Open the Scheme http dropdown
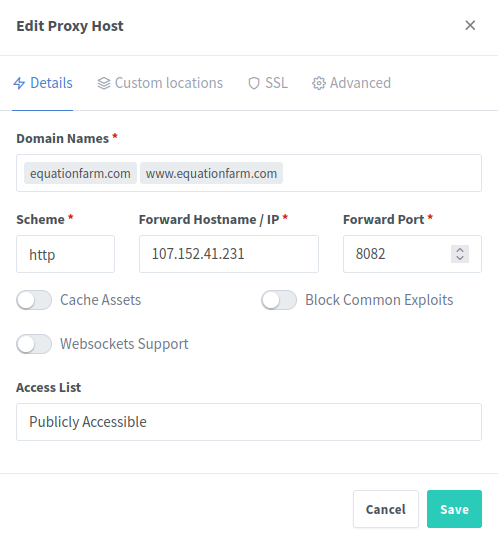Viewport: 498px width, 541px height. pos(65,254)
